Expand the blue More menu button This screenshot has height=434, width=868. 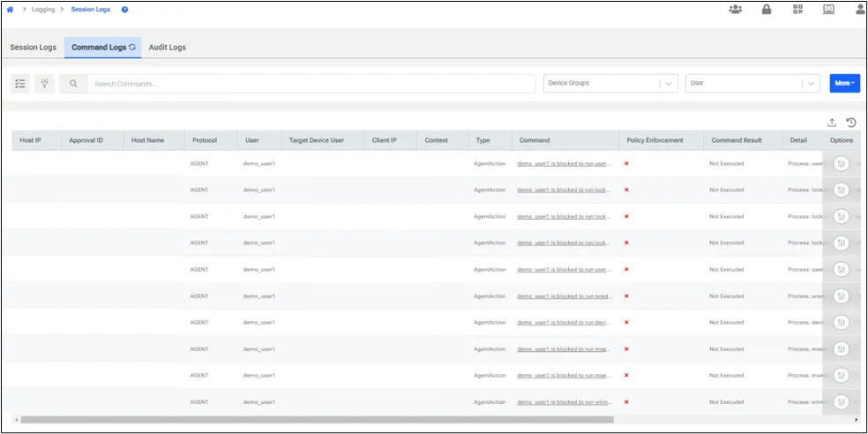[x=845, y=84]
